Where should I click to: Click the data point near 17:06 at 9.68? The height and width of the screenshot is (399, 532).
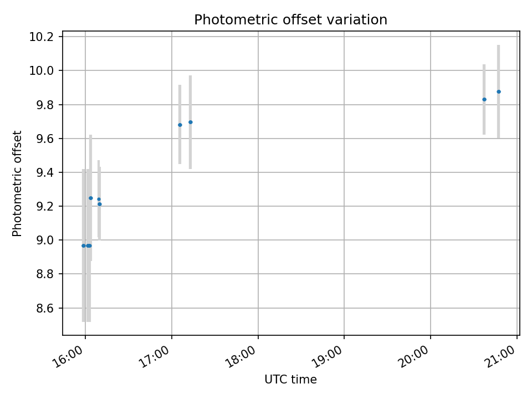(180, 125)
